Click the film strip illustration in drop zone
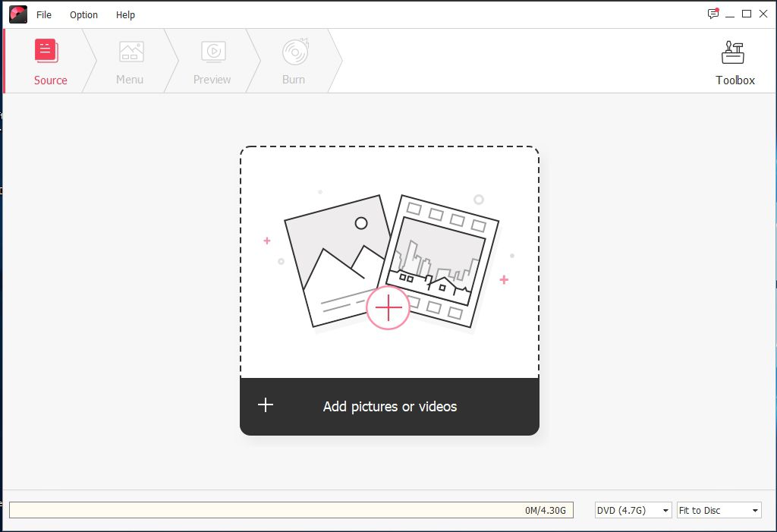Screen dimensions: 777x532 (439, 258)
